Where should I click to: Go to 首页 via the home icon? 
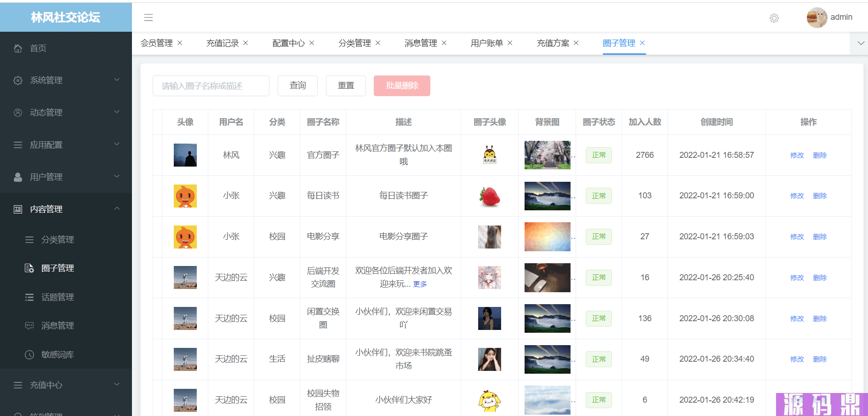18,48
